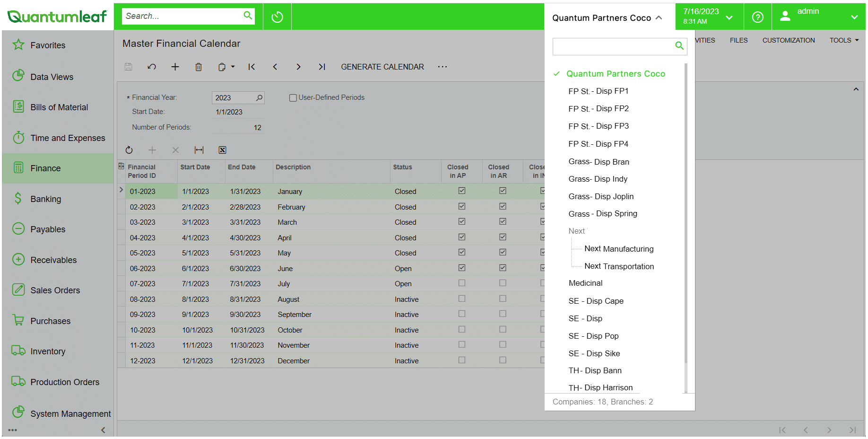The height and width of the screenshot is (439, 868).
Task: Select Grass- Disp Joplin company
Action: [601, 196]
